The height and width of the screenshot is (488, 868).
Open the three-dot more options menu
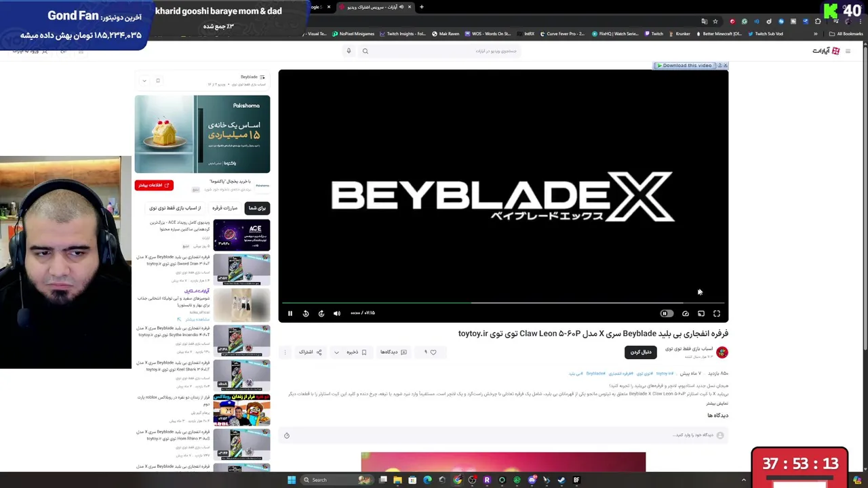tap(285, 352)
